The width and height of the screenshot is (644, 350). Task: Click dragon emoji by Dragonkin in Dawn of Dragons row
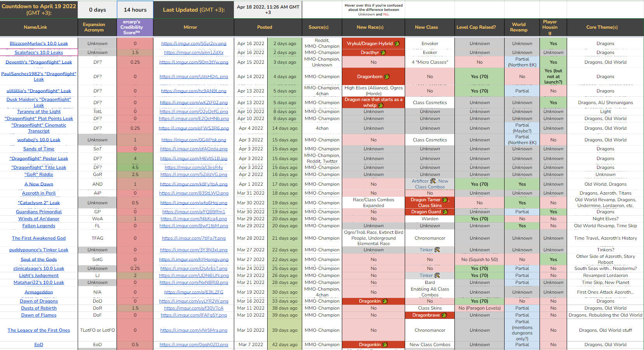click(385, 301)
